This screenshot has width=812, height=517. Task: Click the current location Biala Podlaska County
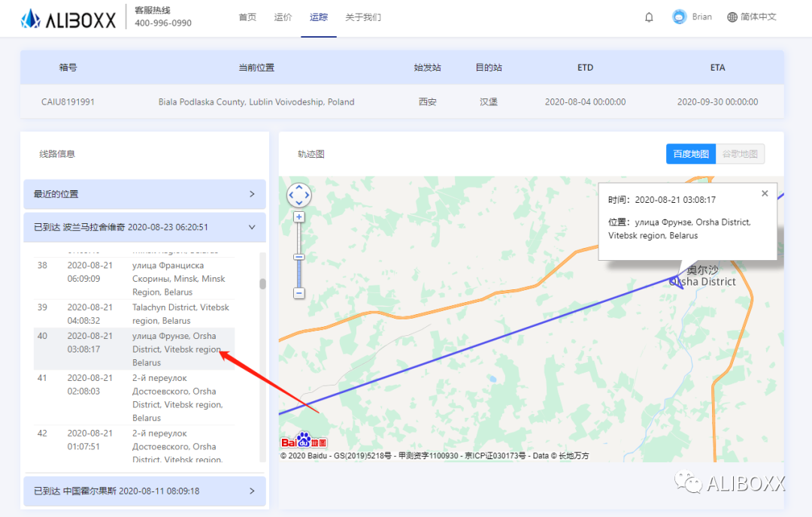point(256,102)
